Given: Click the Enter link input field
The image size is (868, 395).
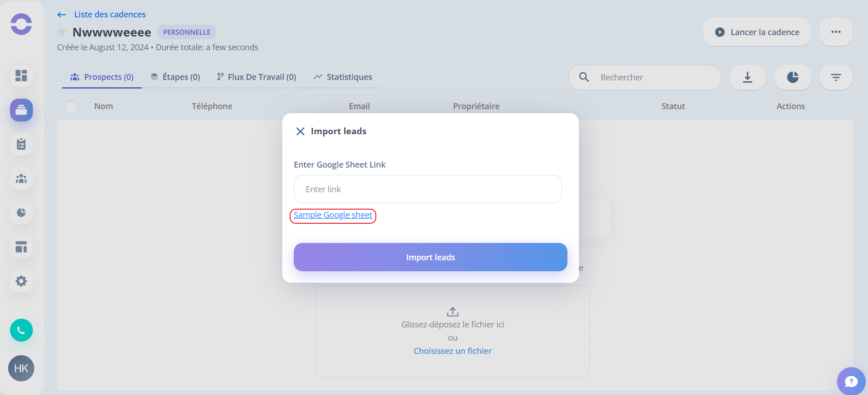Looking at the screenshot, I should 428,189.
